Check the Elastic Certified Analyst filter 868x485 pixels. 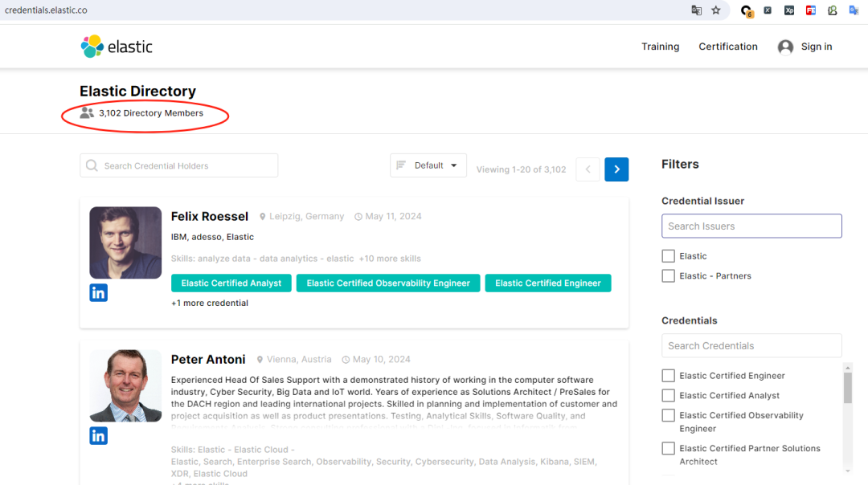point(668,395)
